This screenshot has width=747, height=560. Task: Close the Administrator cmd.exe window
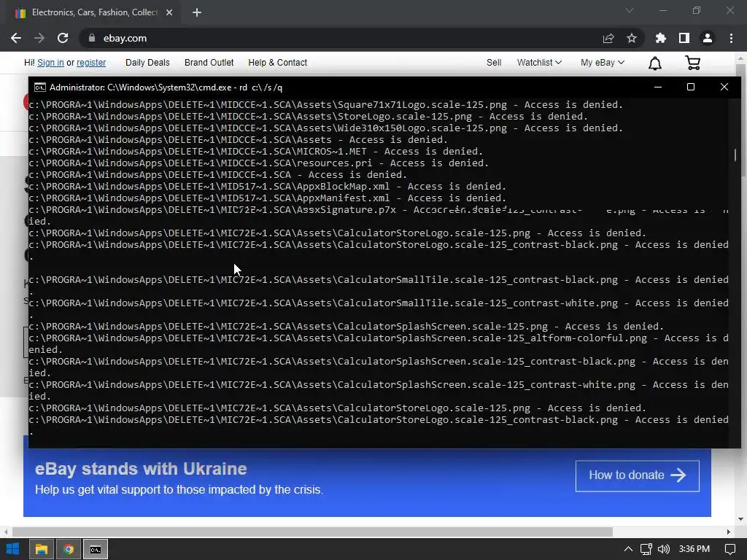[x=724, y=87]
